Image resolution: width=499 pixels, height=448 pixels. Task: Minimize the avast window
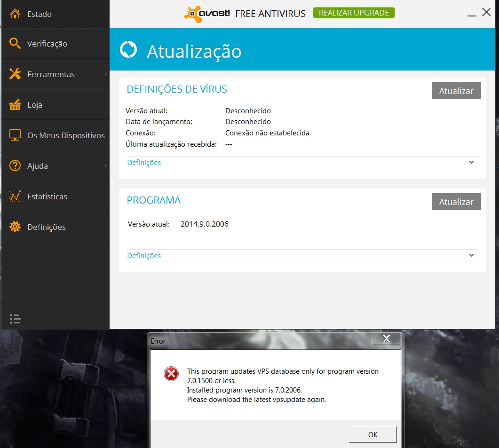472,15
